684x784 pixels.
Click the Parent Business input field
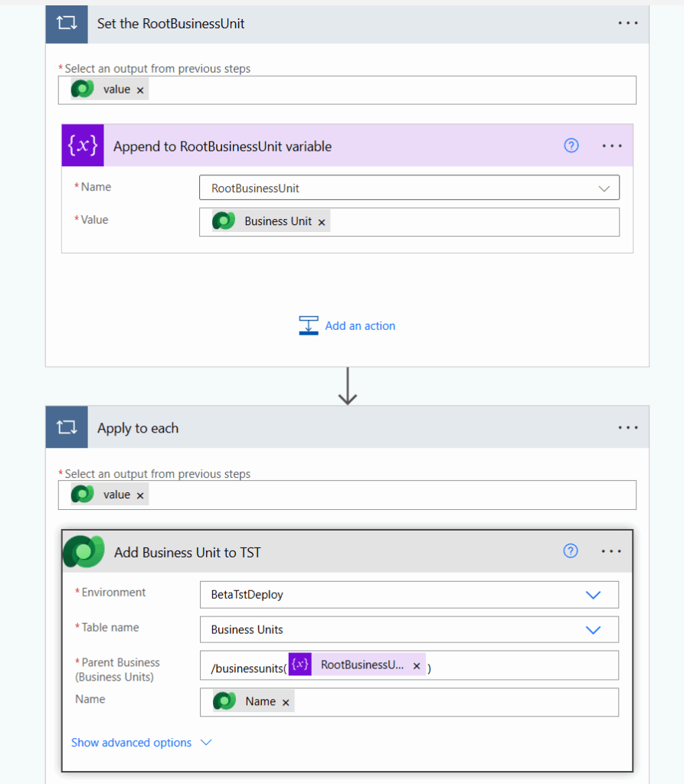point(521,665)
